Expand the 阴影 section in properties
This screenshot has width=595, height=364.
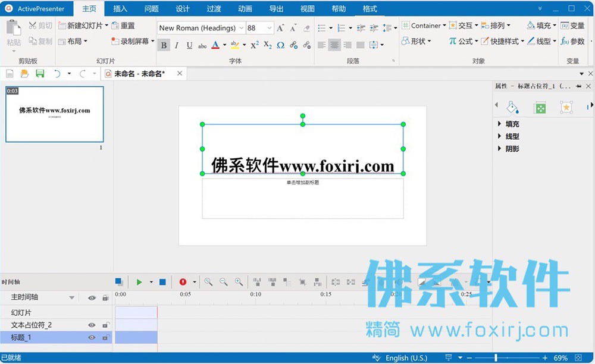pos(508,149)
